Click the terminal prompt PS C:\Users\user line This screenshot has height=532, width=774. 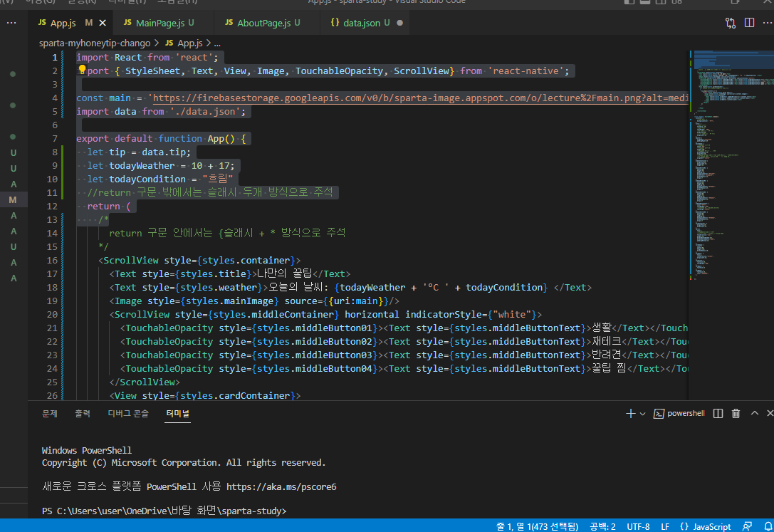[x=164, y=511]
